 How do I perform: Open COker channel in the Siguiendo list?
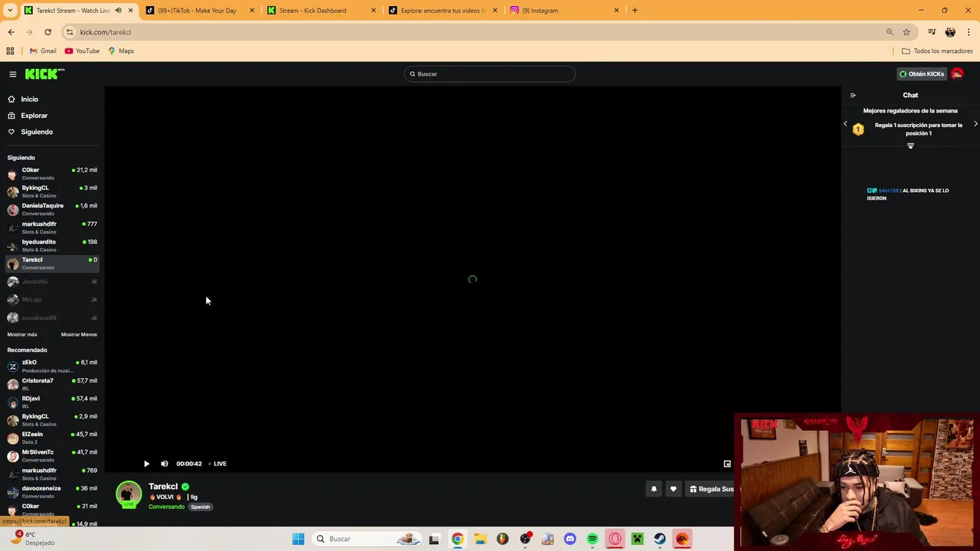tap(52, 174)
